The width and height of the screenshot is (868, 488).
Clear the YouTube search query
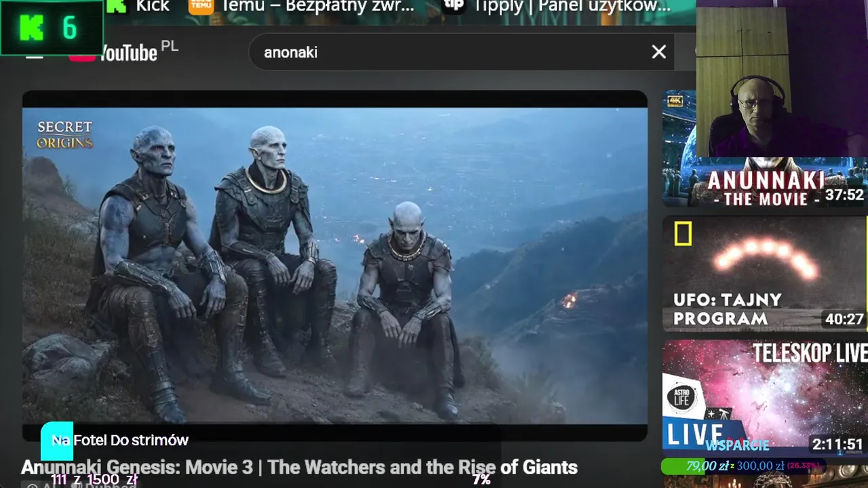(658, 52)
